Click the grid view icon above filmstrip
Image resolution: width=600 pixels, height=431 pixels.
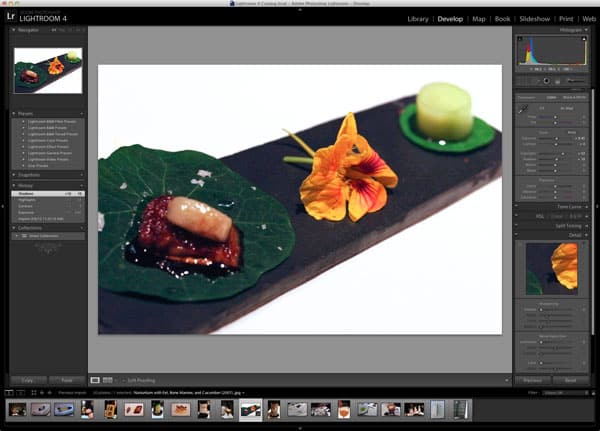tap(32, 393)
